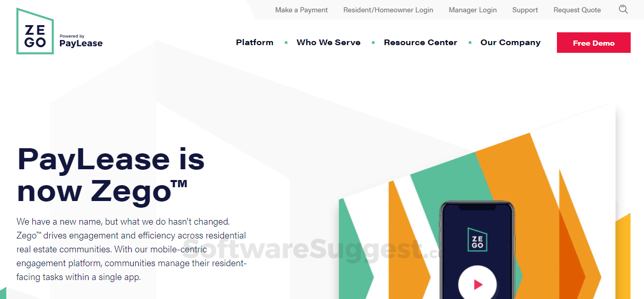
Task: Click the search magnifier icon
Action: tap(623, 9)
